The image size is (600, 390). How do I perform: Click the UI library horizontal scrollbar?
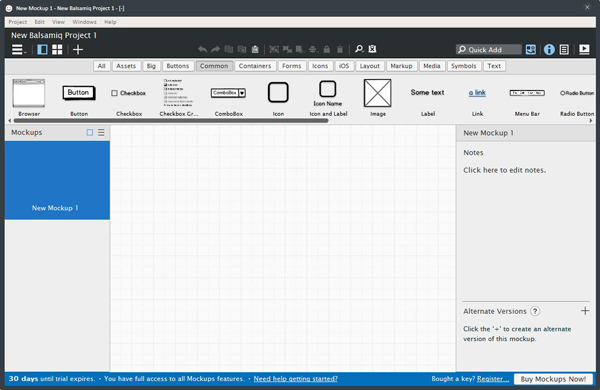coord(171,121)
